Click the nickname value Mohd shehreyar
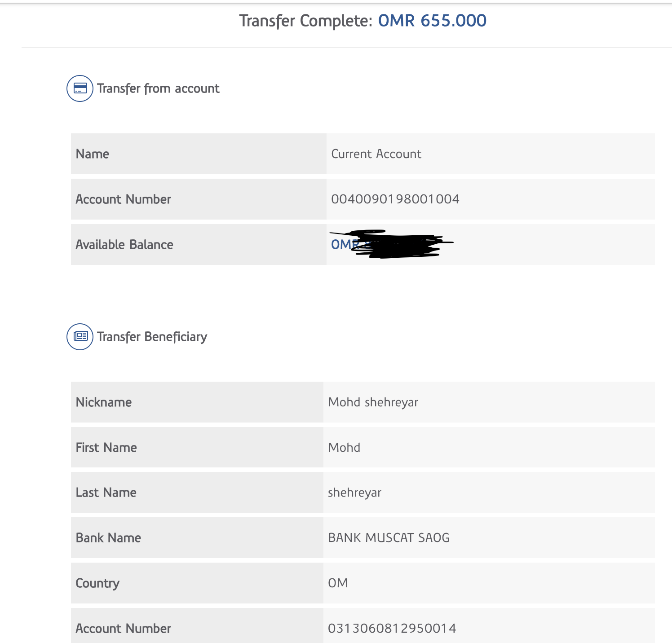The image size is (672, 643). (x=373, y=402)
